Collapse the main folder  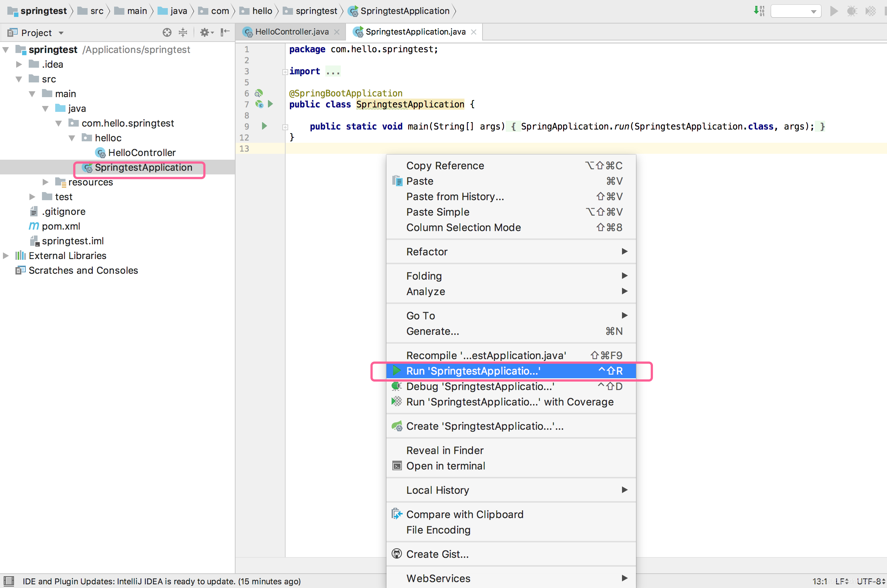32,94
